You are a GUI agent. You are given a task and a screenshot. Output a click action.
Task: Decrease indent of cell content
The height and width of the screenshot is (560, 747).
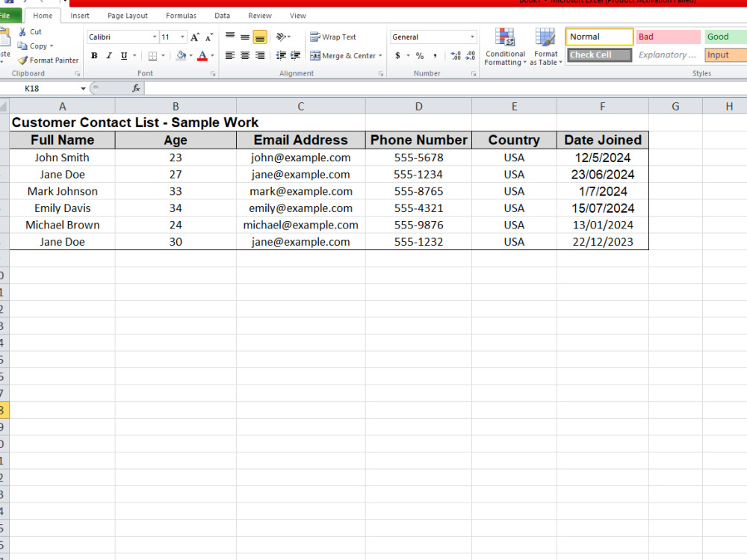pyautogui.click(x=281, y=56)
